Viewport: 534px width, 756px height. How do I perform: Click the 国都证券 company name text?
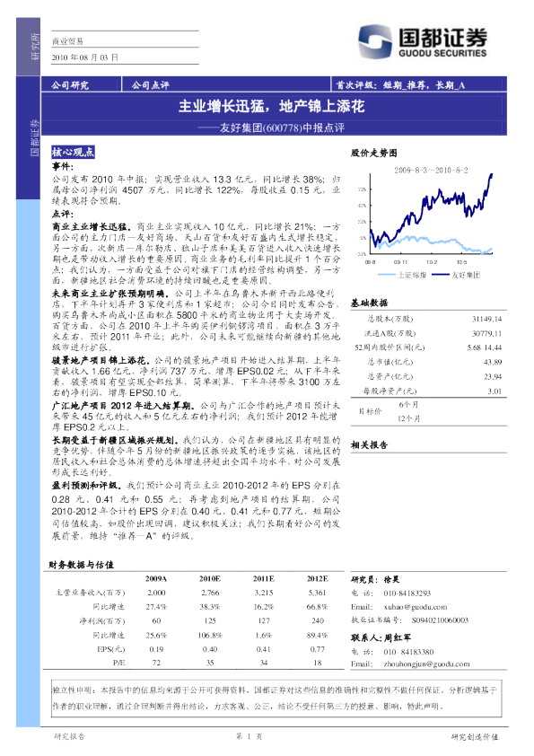(x=443, y=37)
